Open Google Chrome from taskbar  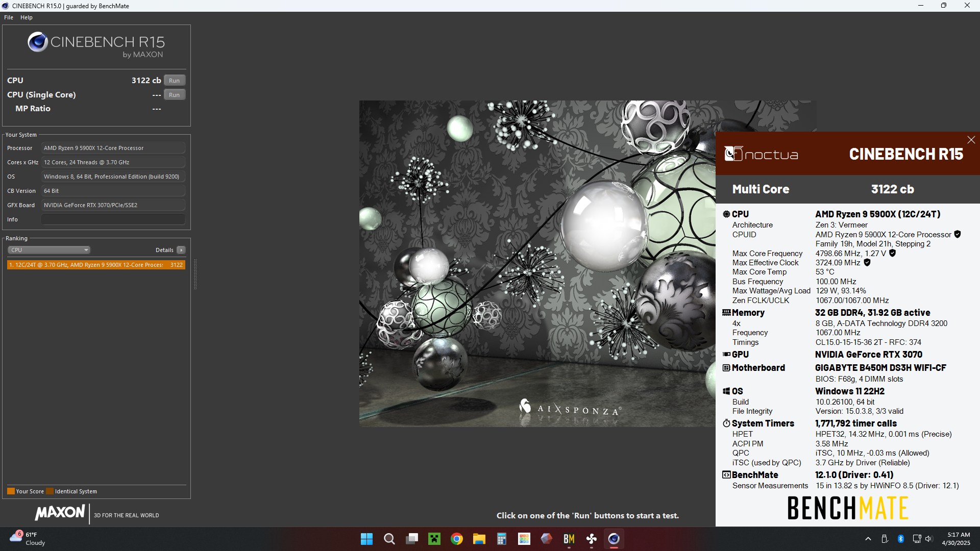457,539
